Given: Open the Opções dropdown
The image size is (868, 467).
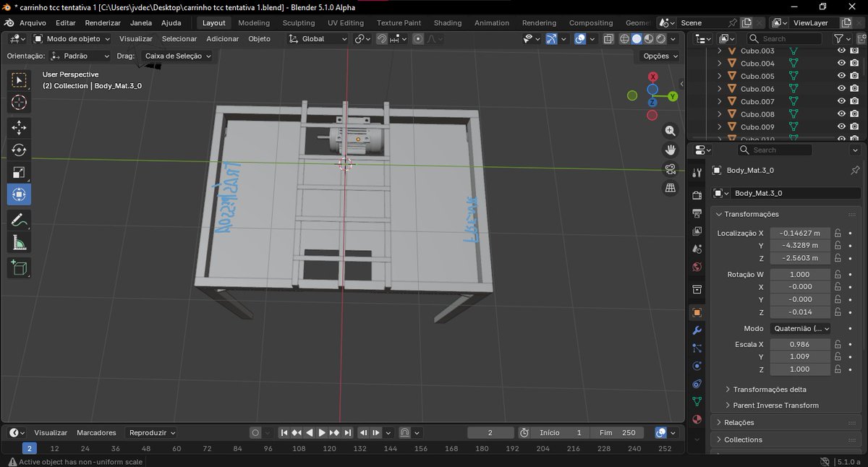Looking at the screenshot, I should coord(660,56).
